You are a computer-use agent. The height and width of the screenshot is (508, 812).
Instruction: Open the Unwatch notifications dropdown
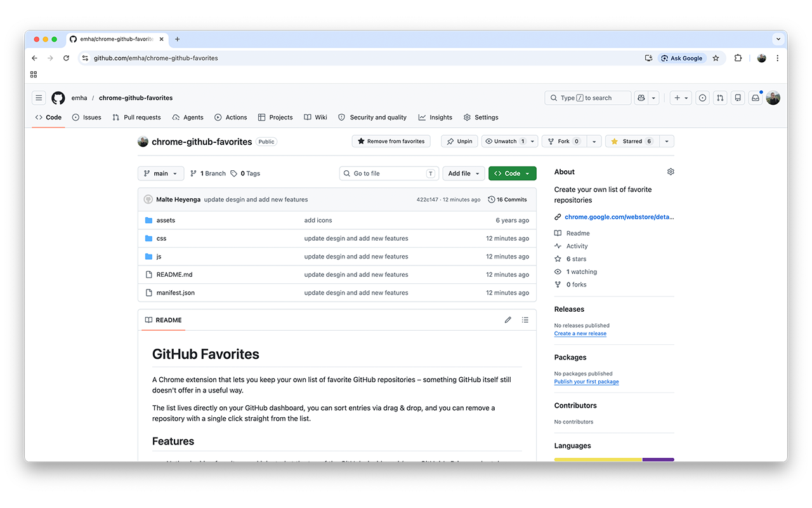pyautogui.click(x=509, y=142)
